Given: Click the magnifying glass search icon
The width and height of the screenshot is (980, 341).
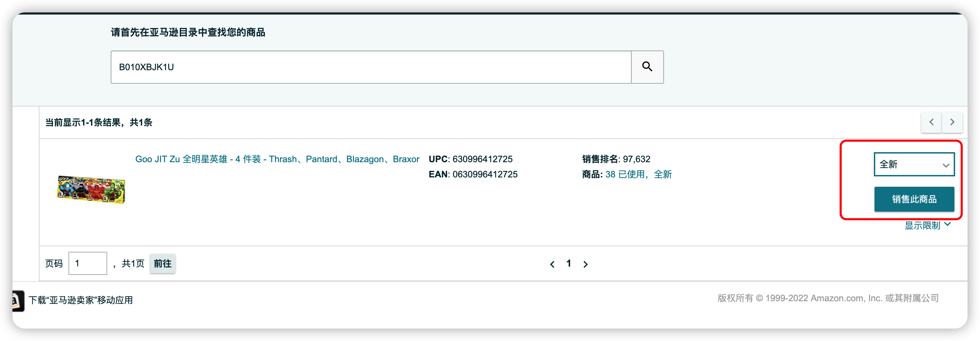Looking at the screenshot, I should (x=647, y=67).
